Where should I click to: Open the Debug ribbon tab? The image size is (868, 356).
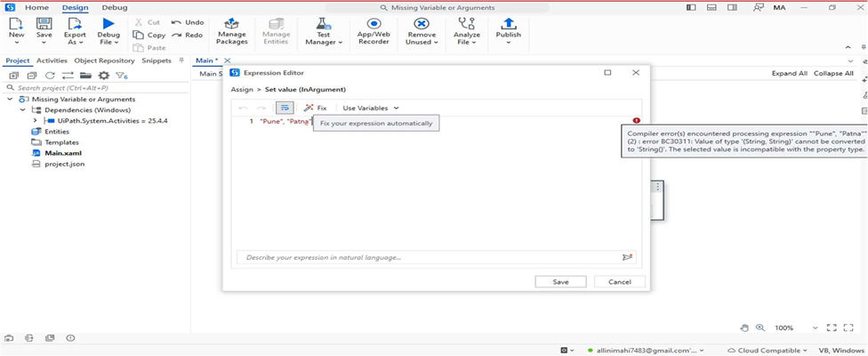[114, 7]
